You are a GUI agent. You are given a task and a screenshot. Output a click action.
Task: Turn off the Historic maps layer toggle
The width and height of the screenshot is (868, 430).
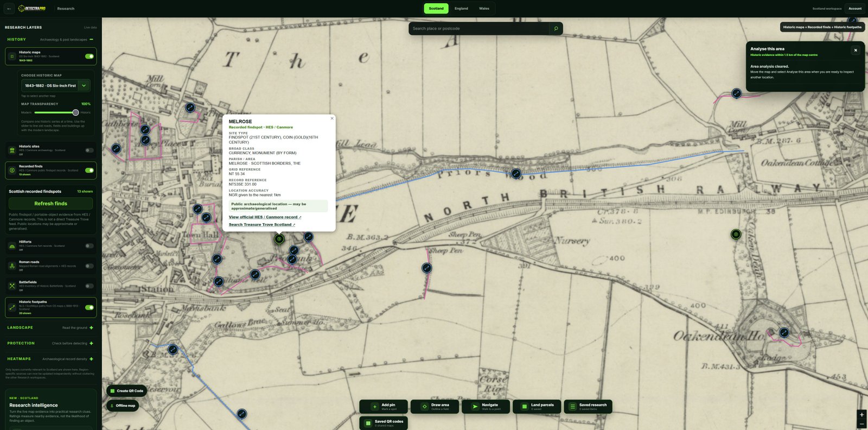(x=90, y=56)
